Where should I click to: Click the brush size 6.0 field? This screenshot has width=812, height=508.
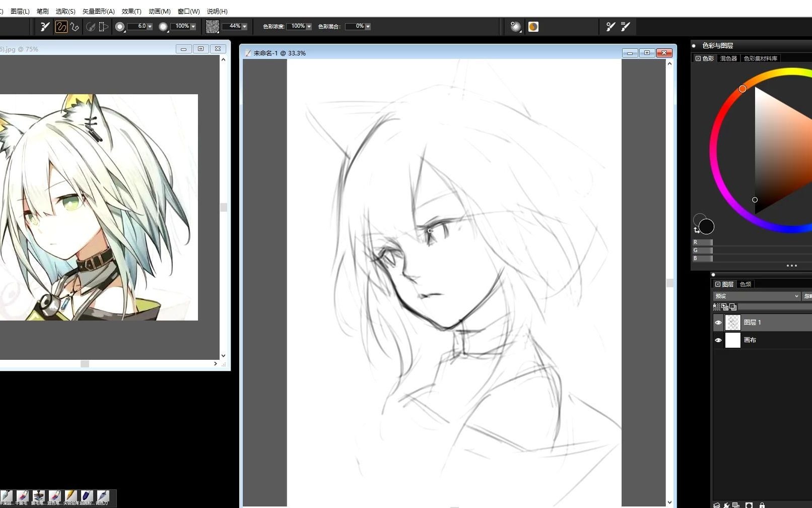coord(137,26)
